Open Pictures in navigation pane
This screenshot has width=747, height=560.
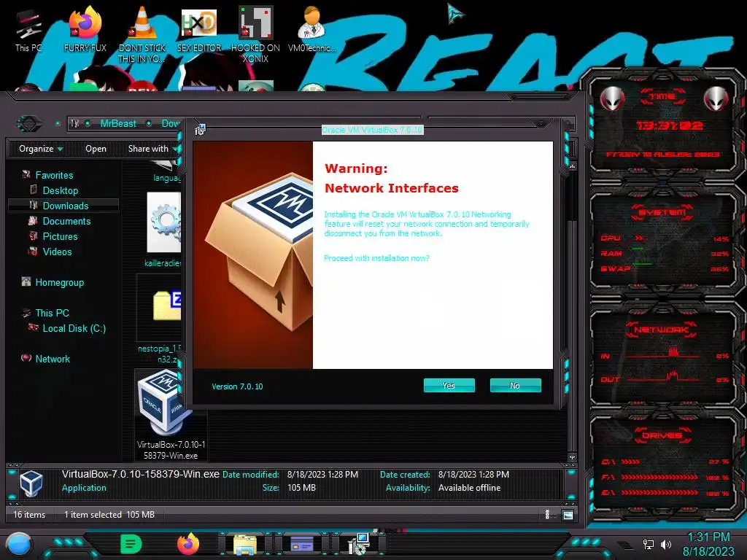(60, 236)
